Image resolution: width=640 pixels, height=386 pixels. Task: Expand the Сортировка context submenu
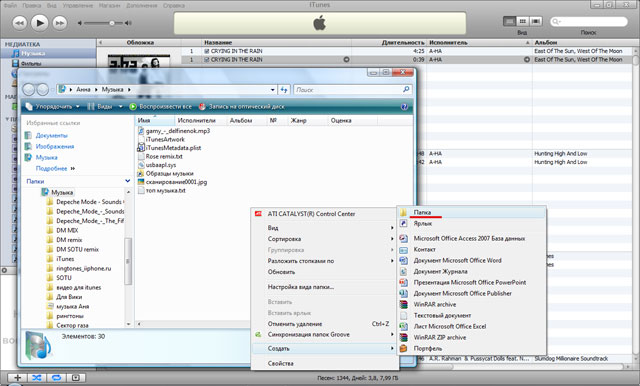[x=324, y=239]
